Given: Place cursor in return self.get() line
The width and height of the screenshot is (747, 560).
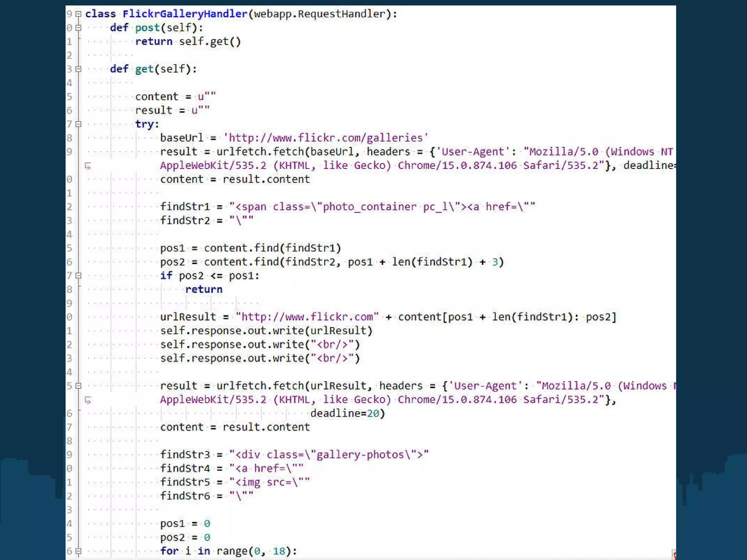Looking at the screenshot, I should (188, 42).
